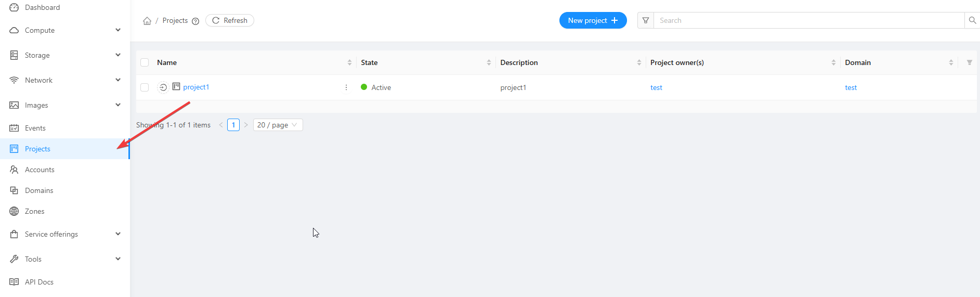Click the New project button
Screen dimensions: 980x297
(x=593, y=20)
